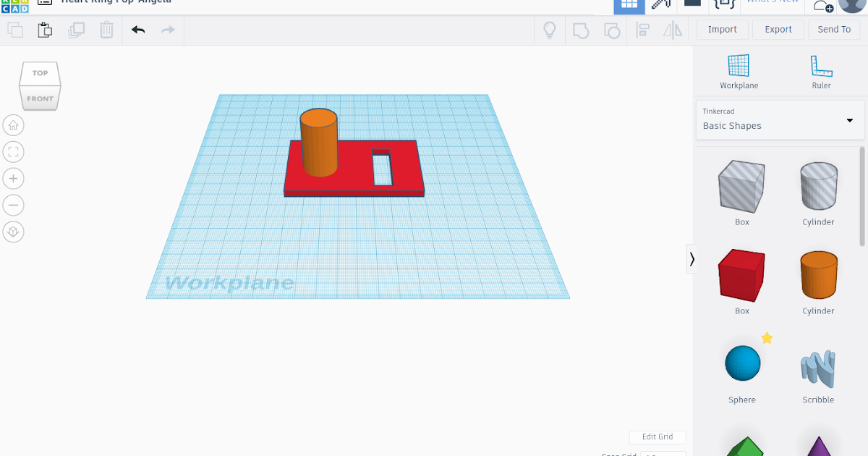
Task: Open the user profile avatar
Action: [x=852, y=4]
